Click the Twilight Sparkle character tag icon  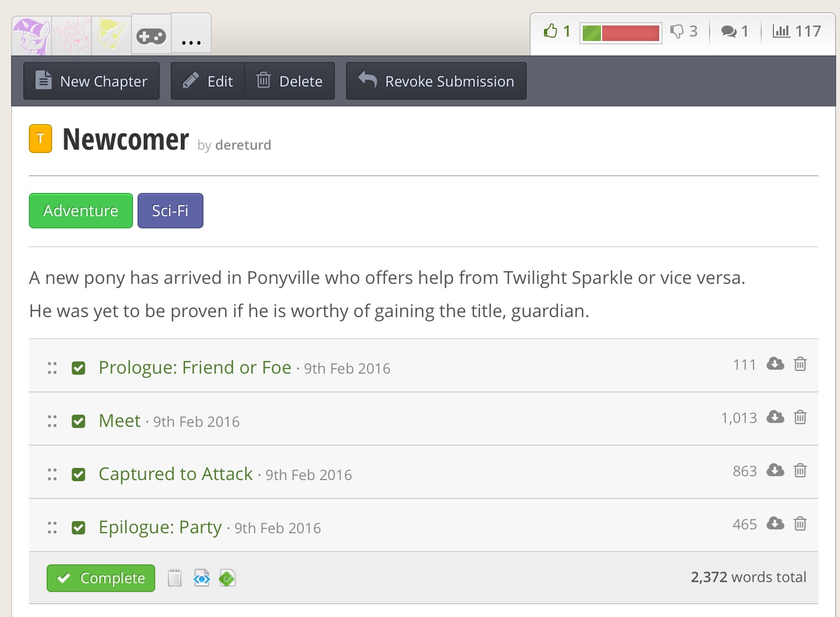pos(32,35)
